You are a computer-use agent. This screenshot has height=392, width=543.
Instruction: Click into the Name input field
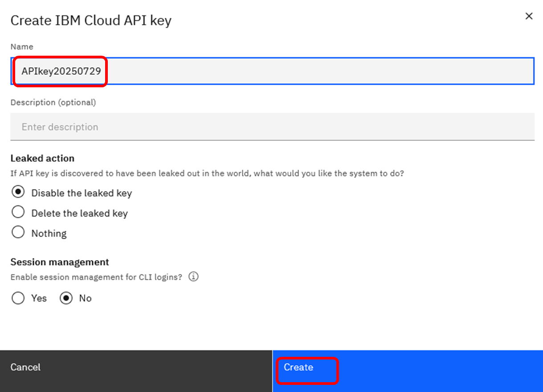tap(312, 71)
